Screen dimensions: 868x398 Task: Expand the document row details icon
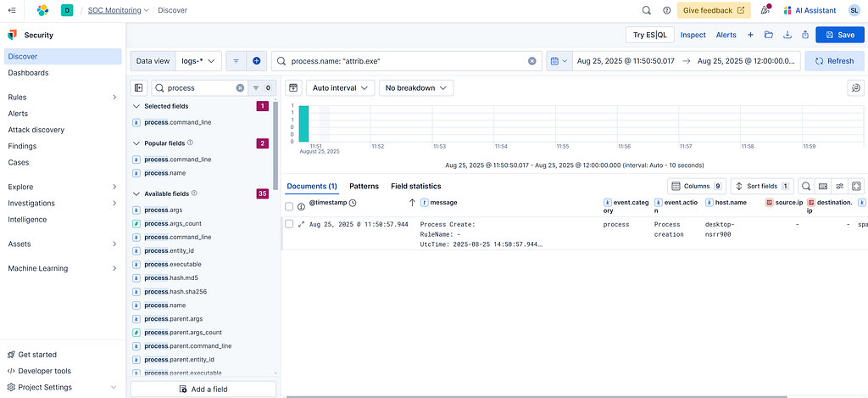tap(301, 225)
